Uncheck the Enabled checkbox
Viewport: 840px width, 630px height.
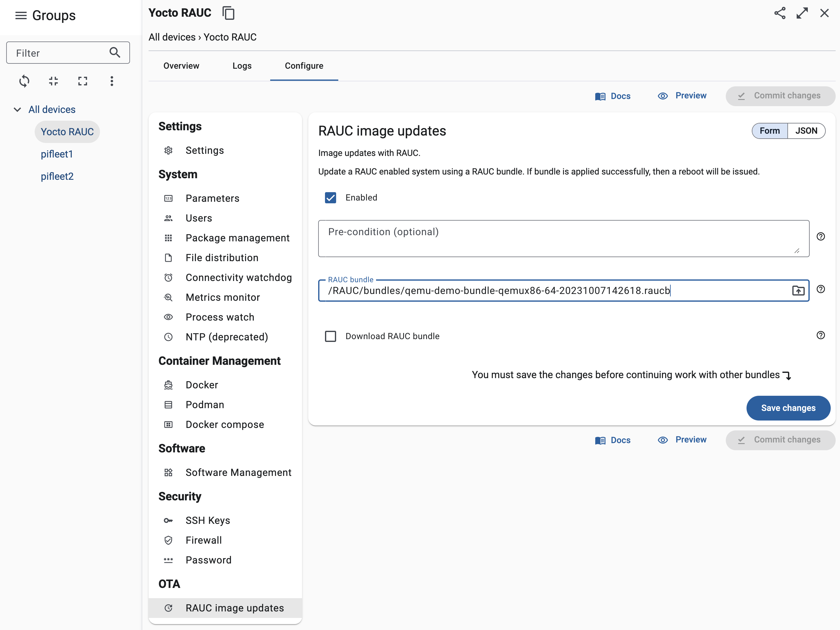330,197
